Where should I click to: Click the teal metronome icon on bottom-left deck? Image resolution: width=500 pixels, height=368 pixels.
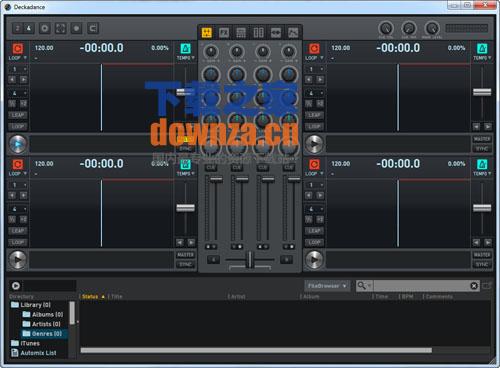186,164
